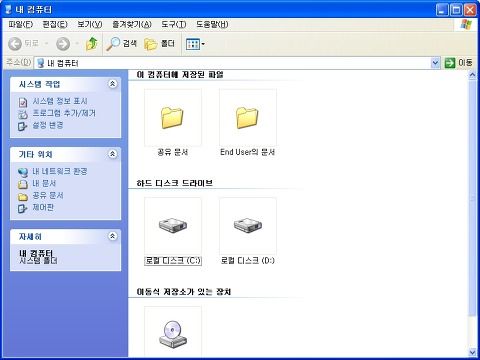Collapse the 시스템 작업 panel
Screen dimensions: 480x360
pyautogui.click(x=113, y=84)
